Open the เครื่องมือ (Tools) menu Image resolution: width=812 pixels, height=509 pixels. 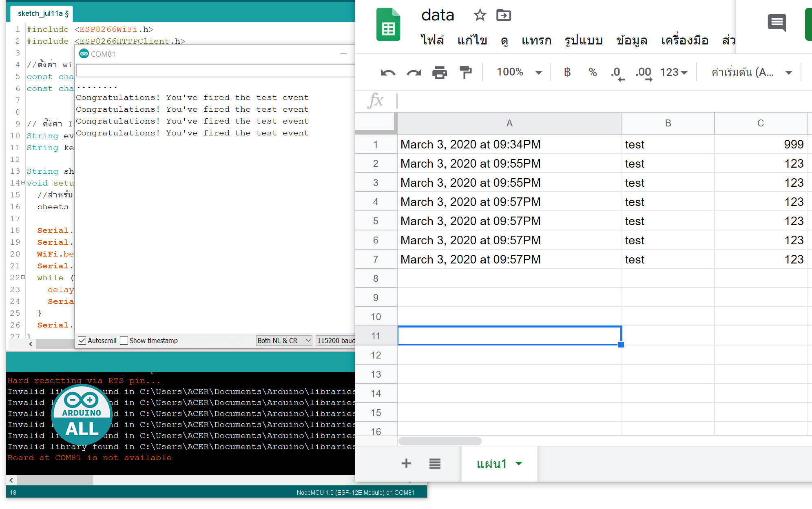click(684, 40)
